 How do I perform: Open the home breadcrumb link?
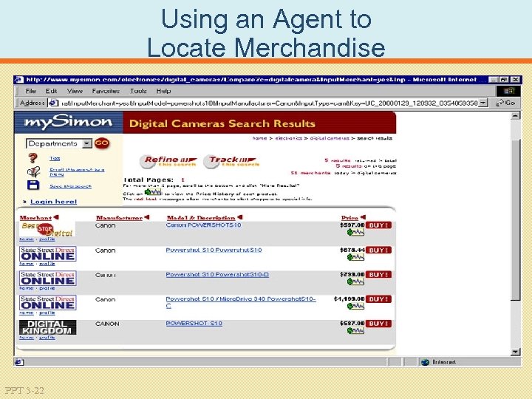tap(259, 138)
